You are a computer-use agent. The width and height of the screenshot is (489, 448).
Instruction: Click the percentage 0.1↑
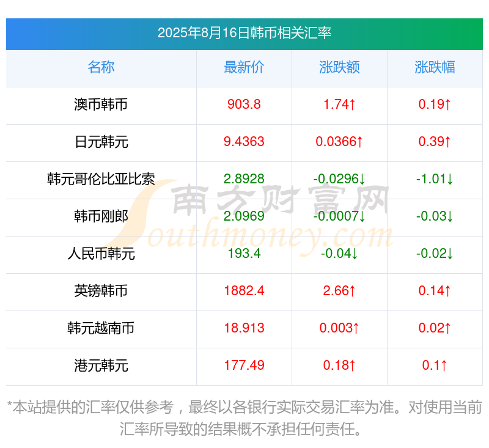point(435,365)
